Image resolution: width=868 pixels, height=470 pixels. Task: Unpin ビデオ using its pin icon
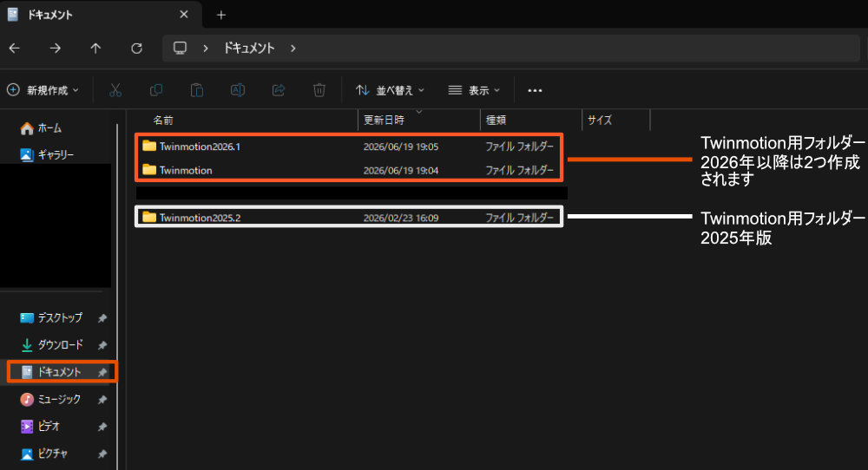102,427
